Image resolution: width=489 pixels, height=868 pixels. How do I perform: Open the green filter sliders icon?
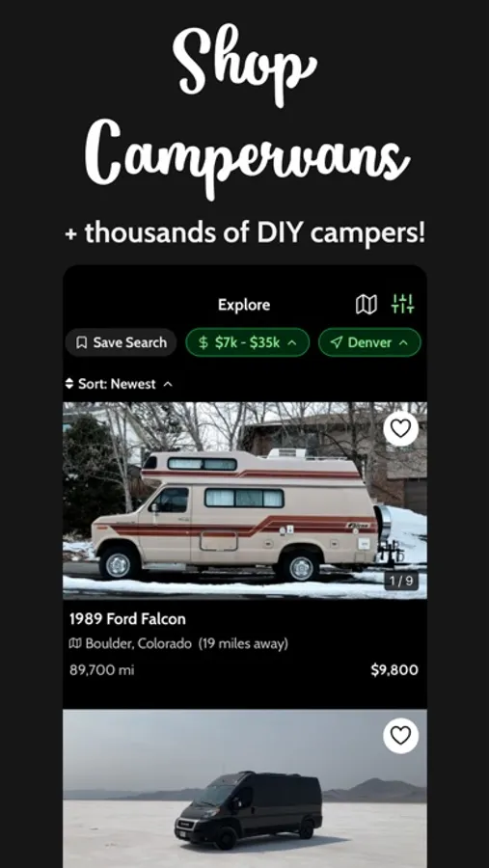pyautogui.click(x=402, y=304)
